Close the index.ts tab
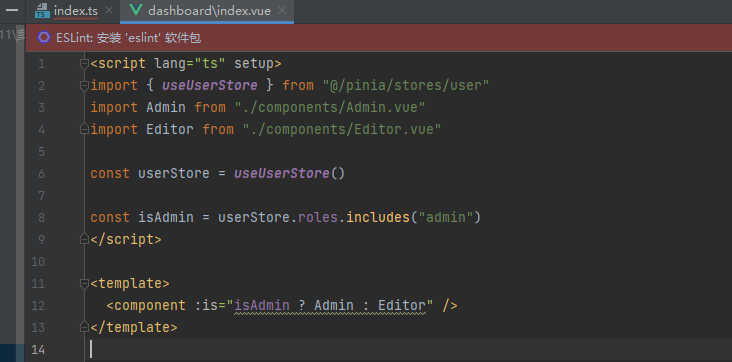 click(108, 10)
